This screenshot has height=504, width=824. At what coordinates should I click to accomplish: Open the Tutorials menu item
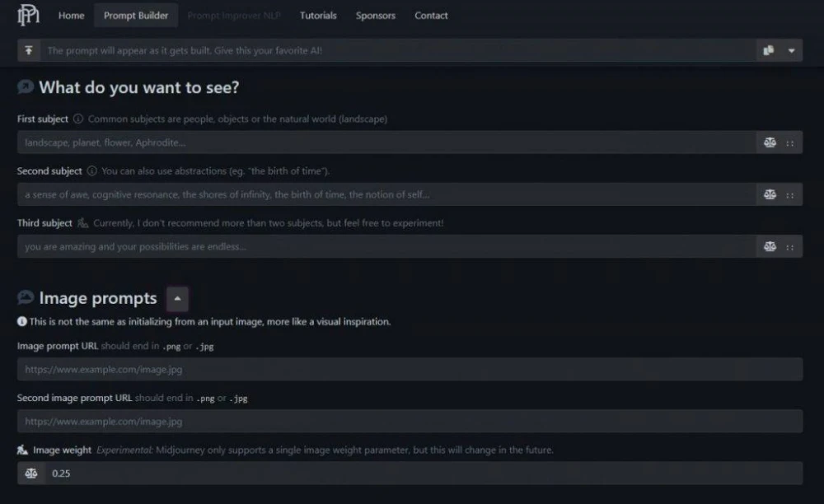coord(318,16)
